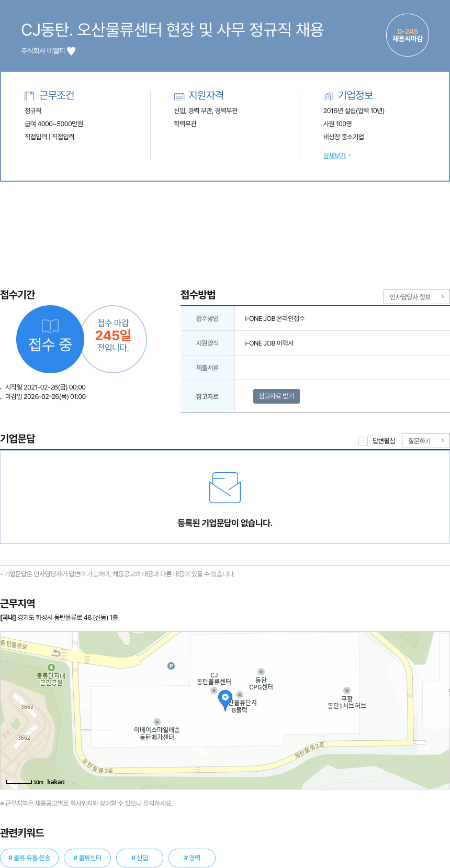Click the parking P marker on the map
Screen dimensions: 450x868
(x=171, y=666)
